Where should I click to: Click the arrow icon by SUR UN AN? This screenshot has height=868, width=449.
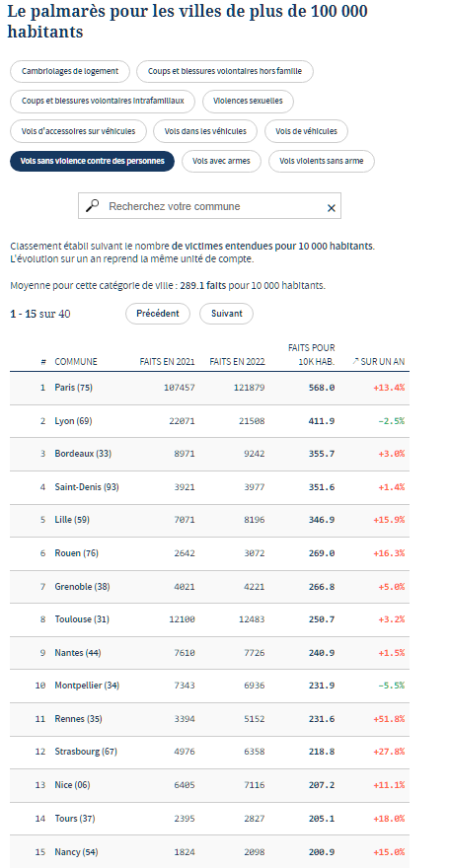[355, 361]
